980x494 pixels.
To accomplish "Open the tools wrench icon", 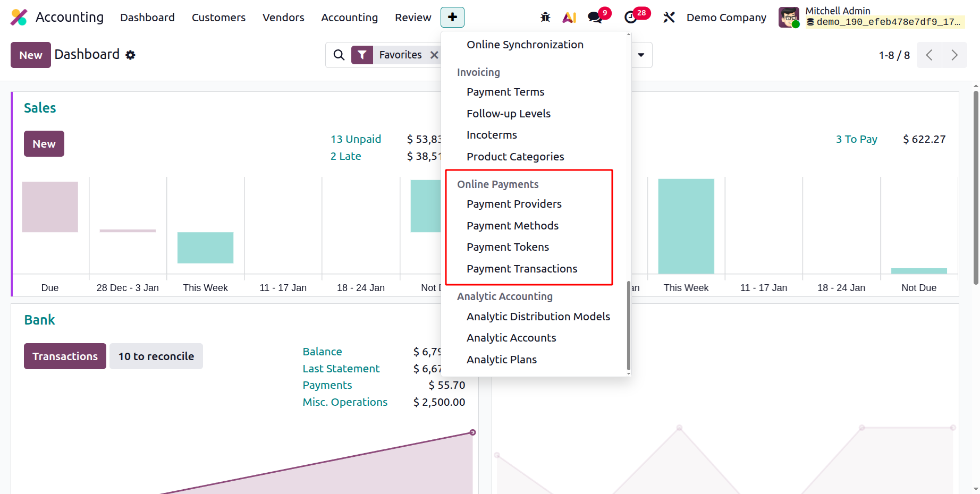I will 669,18.
